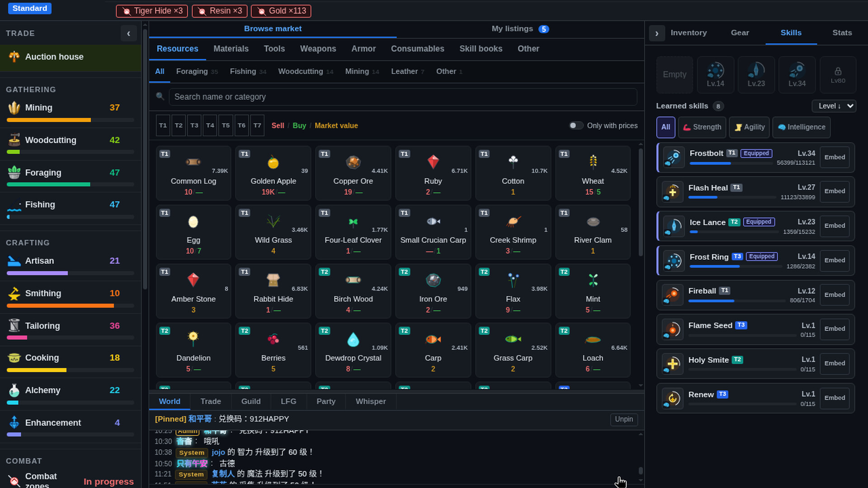Select the Dewdrop Crystal item
Image resolution: width=868 pixels, height=488 pixels.
tap(353, 350)
